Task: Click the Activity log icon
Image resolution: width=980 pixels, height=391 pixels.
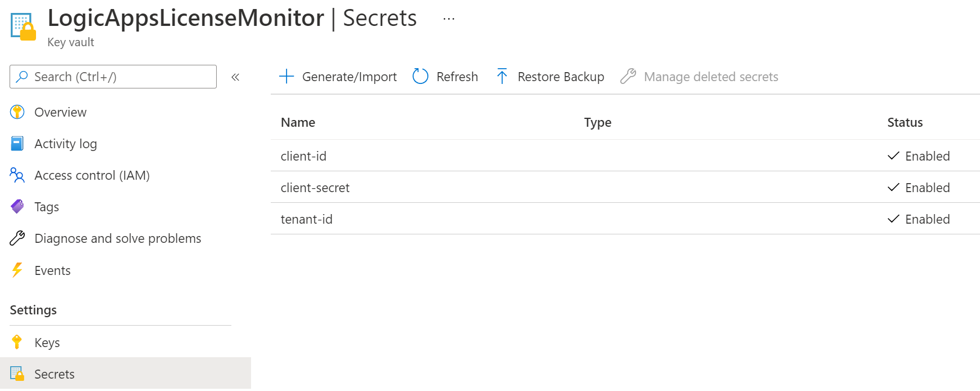Action: pos(17,144)
